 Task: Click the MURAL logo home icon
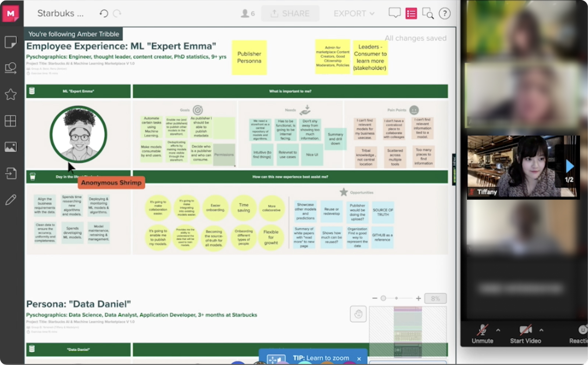[x=11, y=14]
